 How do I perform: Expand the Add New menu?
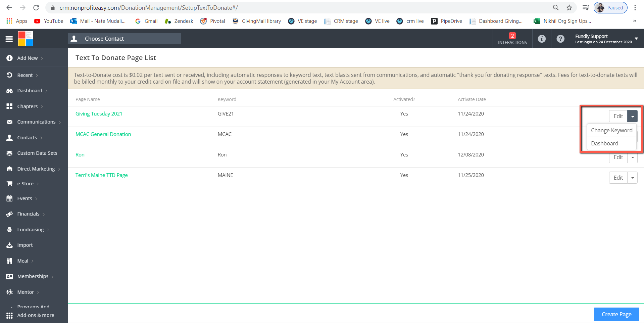(x=30, y=58)
